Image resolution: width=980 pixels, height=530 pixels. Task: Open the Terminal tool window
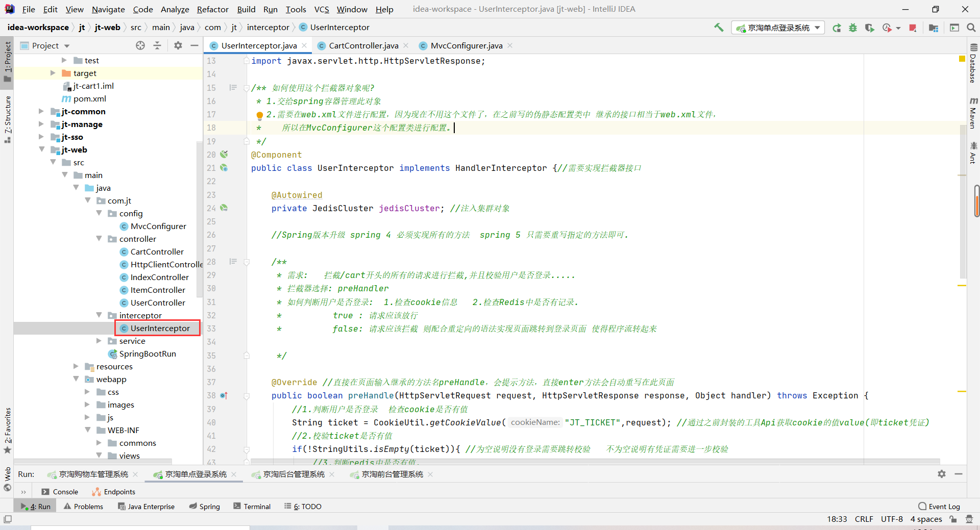point(252,507)
